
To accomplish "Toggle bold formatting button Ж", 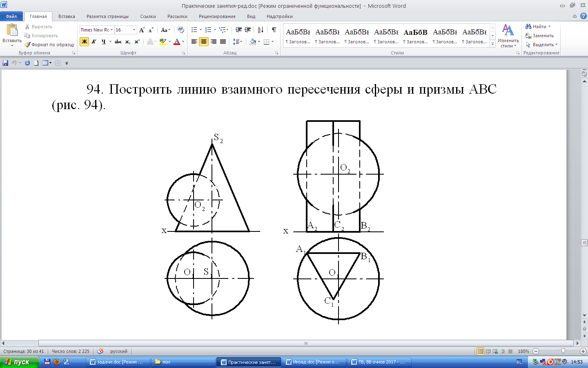I will point(85,42).
